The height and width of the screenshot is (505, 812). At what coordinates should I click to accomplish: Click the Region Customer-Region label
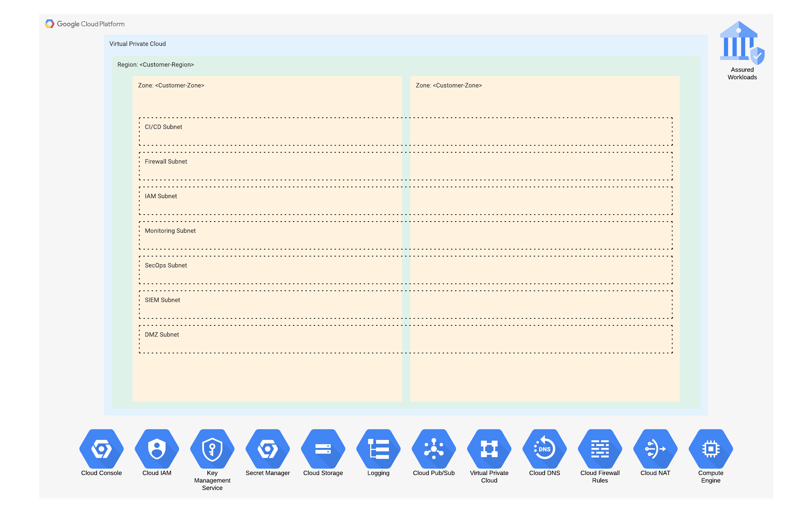coord(155,65)
